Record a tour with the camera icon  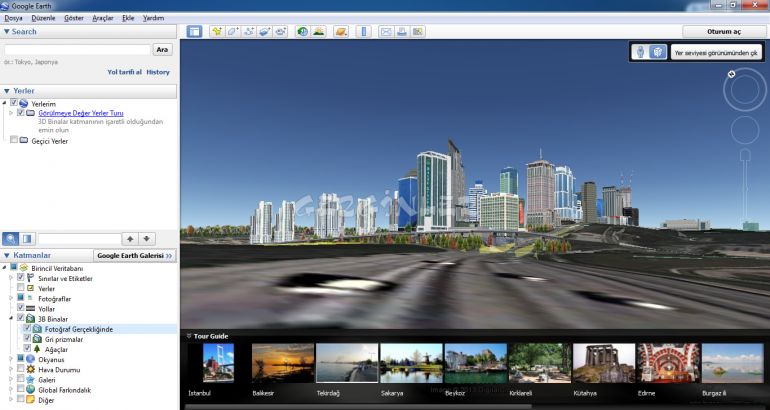click(280, 32)
